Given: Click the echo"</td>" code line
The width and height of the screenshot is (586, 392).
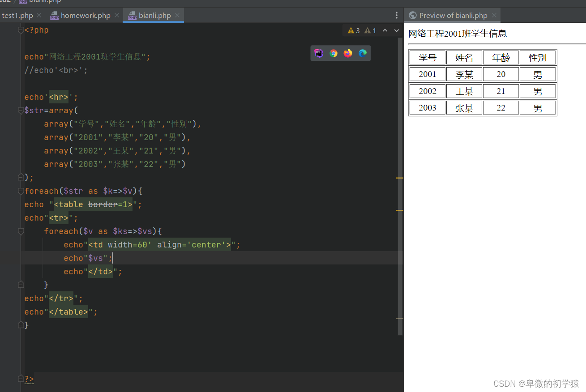Looking at the screenshot, I should pyautogui.click(x=93, y=272).
